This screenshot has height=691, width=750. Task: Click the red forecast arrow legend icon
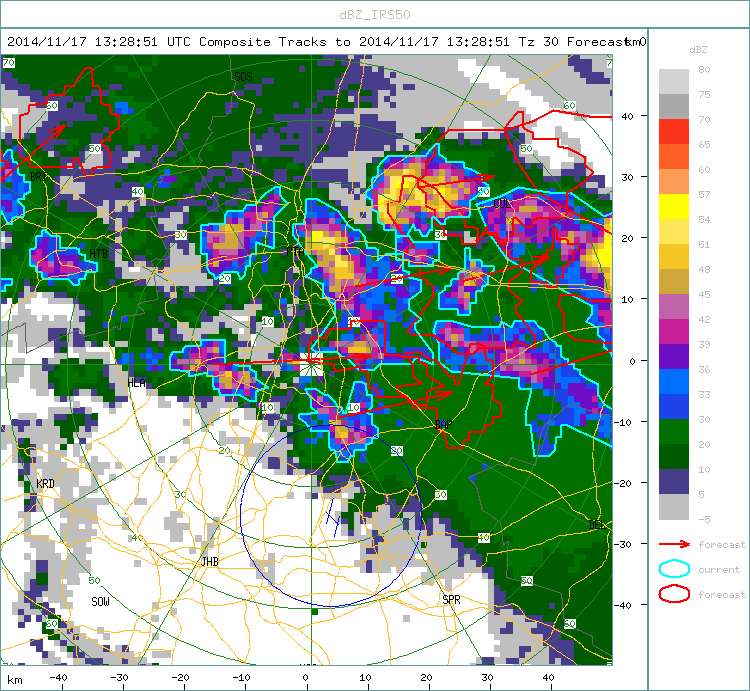pyautogui.click(x=674, y=544)
